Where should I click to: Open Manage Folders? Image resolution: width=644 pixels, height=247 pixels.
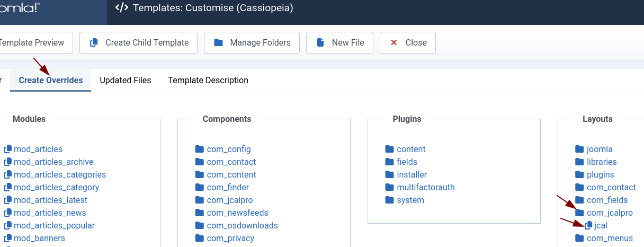click(252, 43)
